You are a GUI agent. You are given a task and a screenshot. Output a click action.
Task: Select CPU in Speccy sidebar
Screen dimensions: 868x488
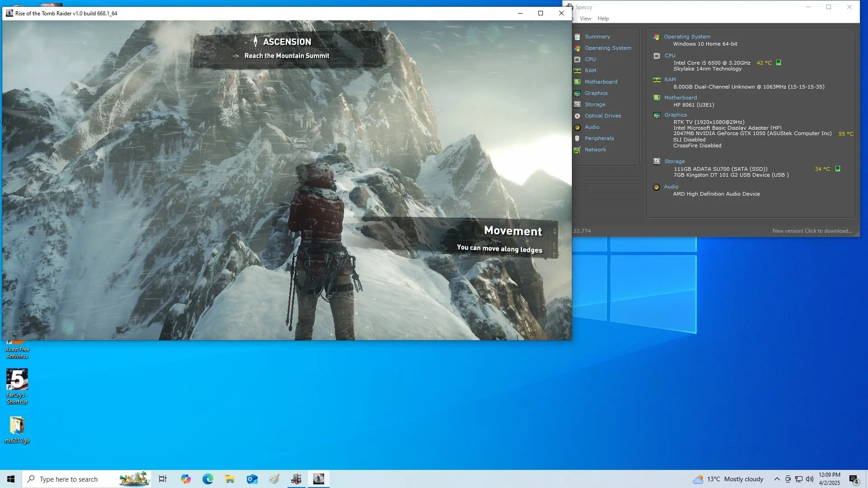pyautogui.click(x=590, y=59)
